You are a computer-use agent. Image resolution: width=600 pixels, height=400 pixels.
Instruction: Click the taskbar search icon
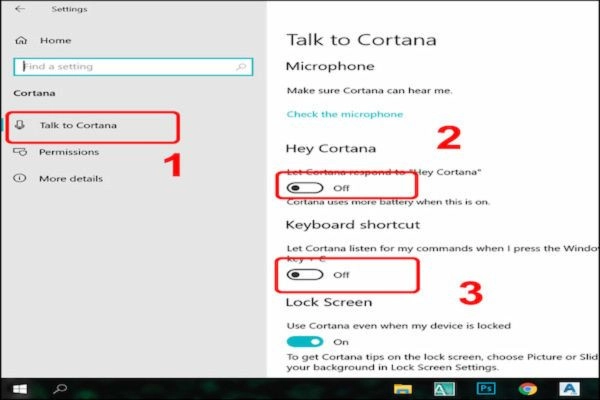[59, 388]
